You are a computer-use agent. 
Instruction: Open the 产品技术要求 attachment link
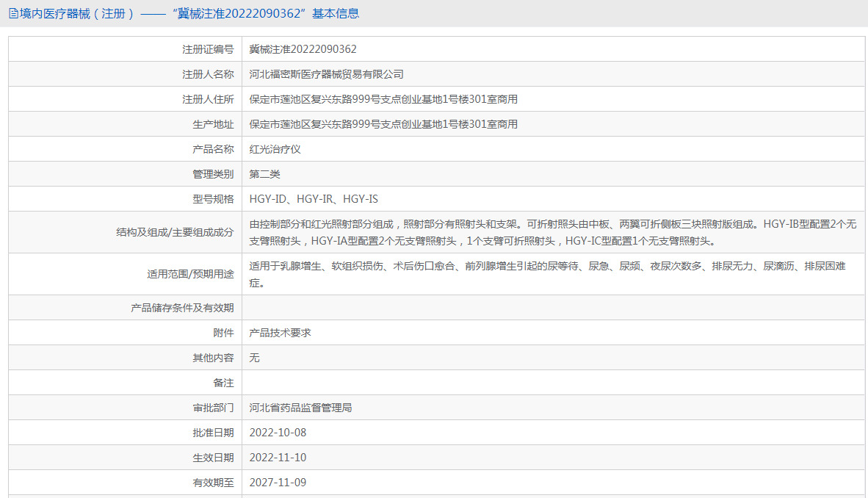280,333
